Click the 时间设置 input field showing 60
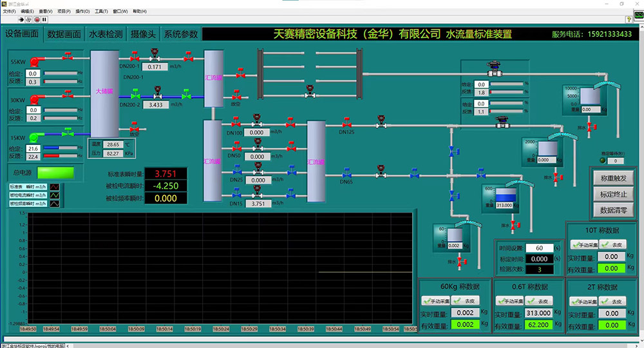The image size is (644, 348). click(539, 248)
